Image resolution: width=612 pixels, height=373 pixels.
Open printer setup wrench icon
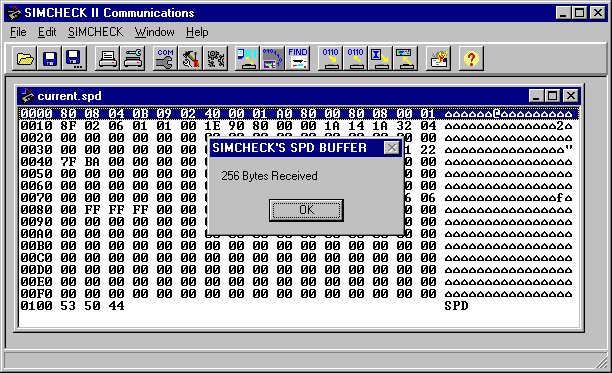(x=133, y=59)
